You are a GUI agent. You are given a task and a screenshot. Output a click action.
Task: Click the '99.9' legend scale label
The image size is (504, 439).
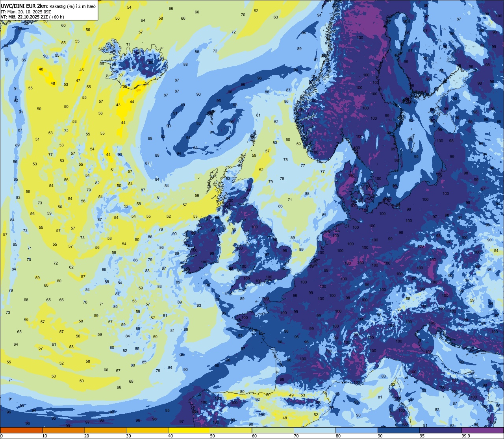click(466, 436)
